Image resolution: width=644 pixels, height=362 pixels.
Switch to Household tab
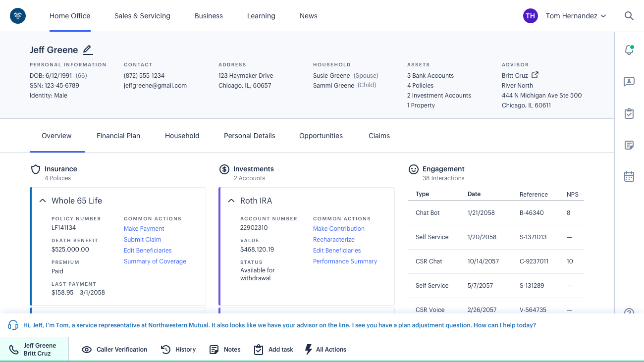tap(182, 136)
